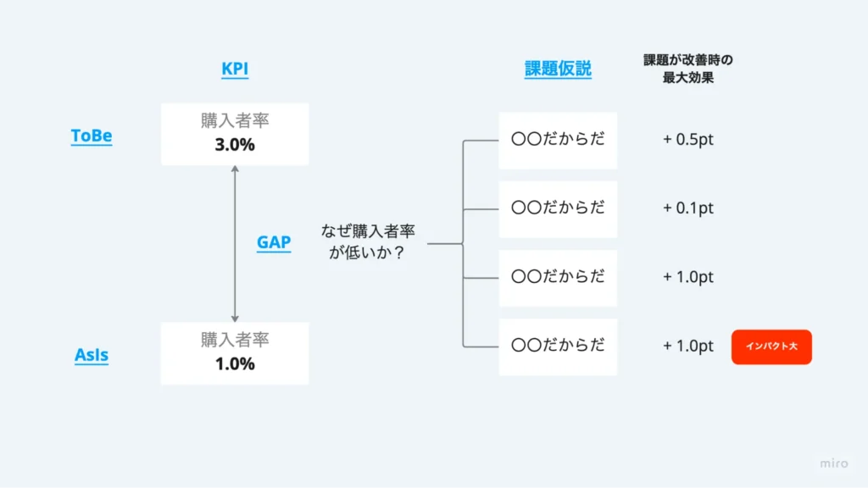Image resolution: width=868 pixels, height=488 pixels.
Task: Click the KPI heading link
Action: click(x=235, y=69)
